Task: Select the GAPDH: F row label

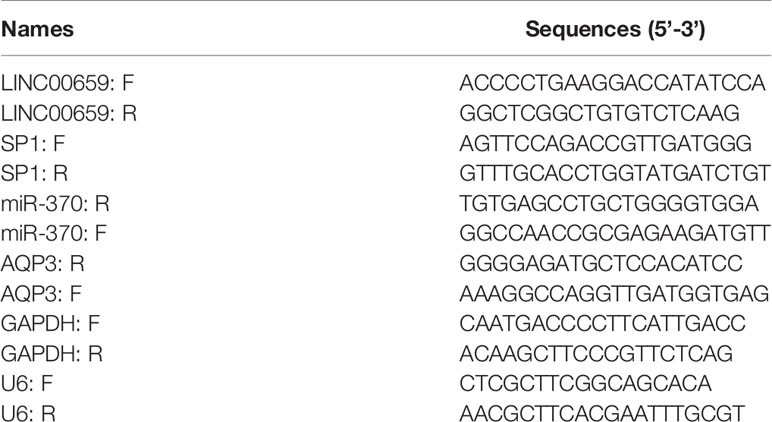Action: pos(50,324)
